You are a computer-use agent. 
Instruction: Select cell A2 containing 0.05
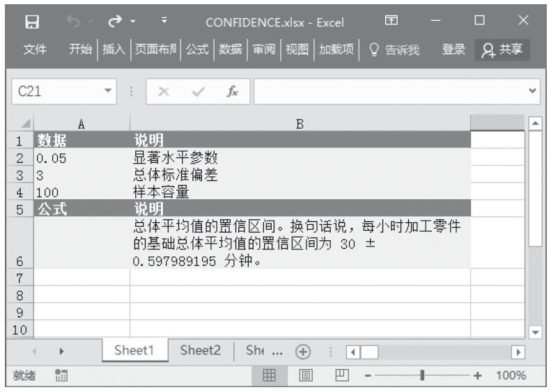pyautogui.click(x=82, y=157)
